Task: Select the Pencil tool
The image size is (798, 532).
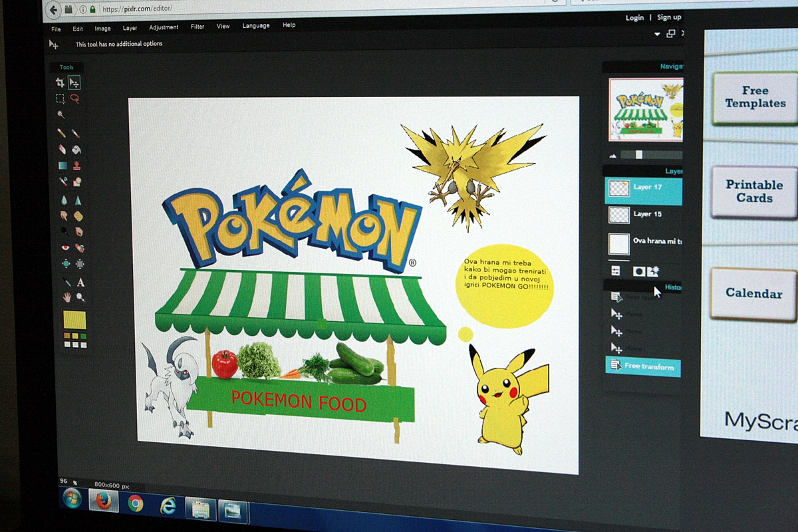Action: click(x=61, y=133)
